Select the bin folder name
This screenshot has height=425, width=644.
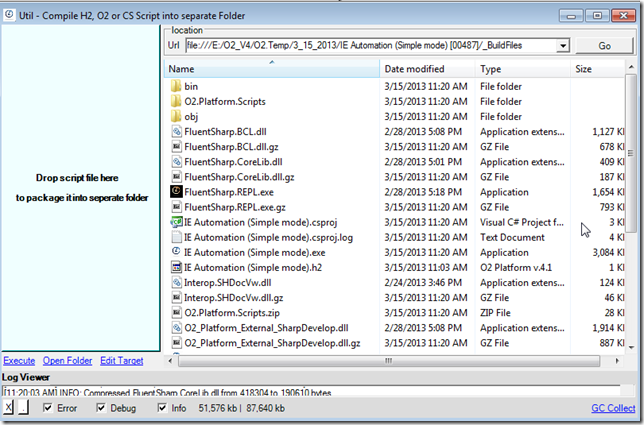[x=191, y=86]
